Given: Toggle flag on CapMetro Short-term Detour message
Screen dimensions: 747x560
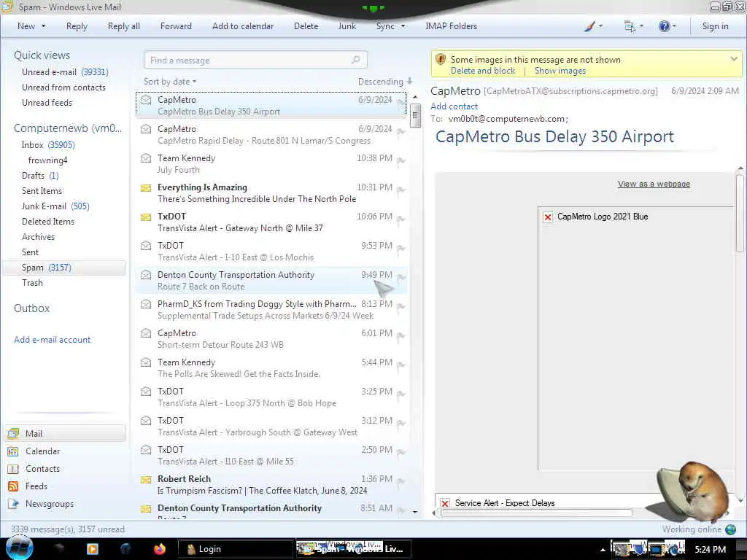Looking at the screenshot, I should 401,335.
